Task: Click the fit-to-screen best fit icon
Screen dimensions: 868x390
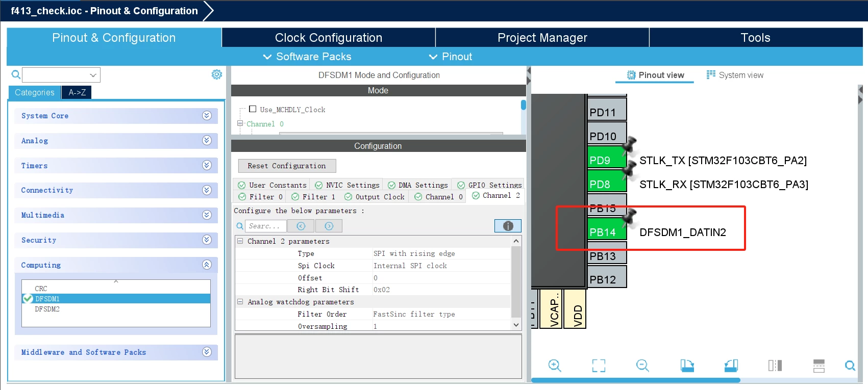Action: [x=599, y=366]
